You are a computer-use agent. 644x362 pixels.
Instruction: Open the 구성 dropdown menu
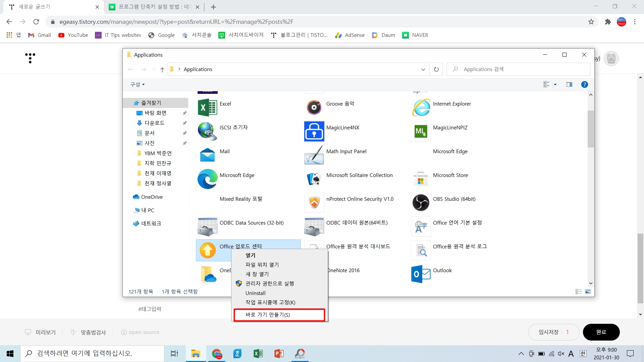[137, 84]
